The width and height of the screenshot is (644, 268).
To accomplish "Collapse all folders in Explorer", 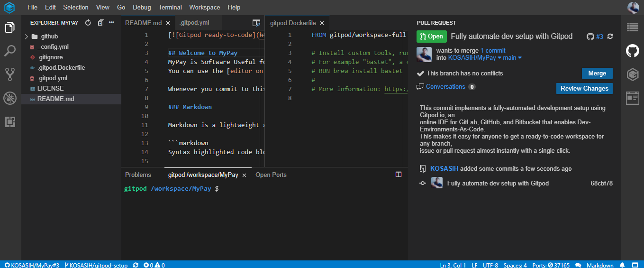I will point(100,22).
